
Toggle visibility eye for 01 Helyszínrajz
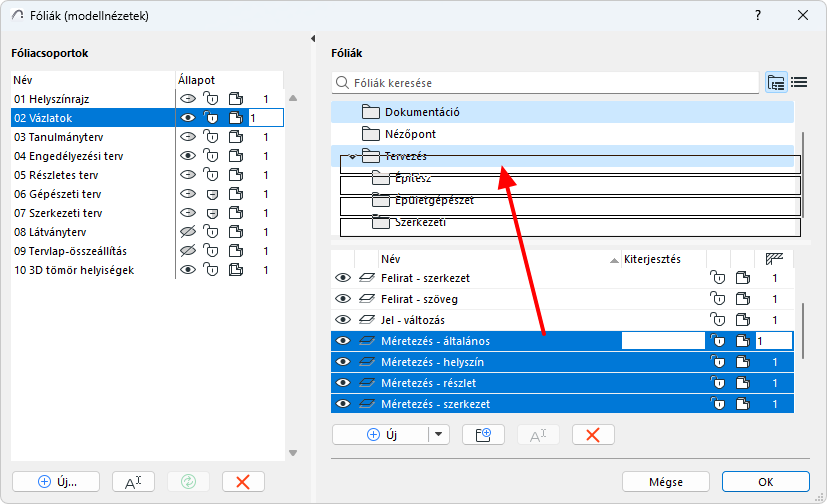click(188, 99)
